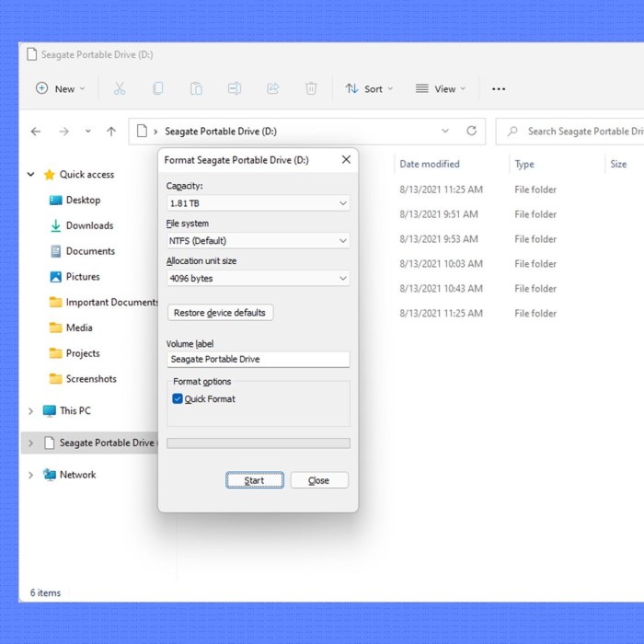Open the Allocation unit size dropdown
Viewport: 644px width, 644px height.
click(x=258, y=279)
